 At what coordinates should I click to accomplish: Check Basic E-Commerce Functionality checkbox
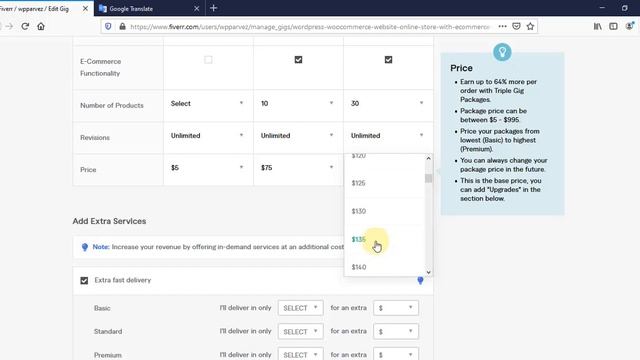tap(208, 60)
